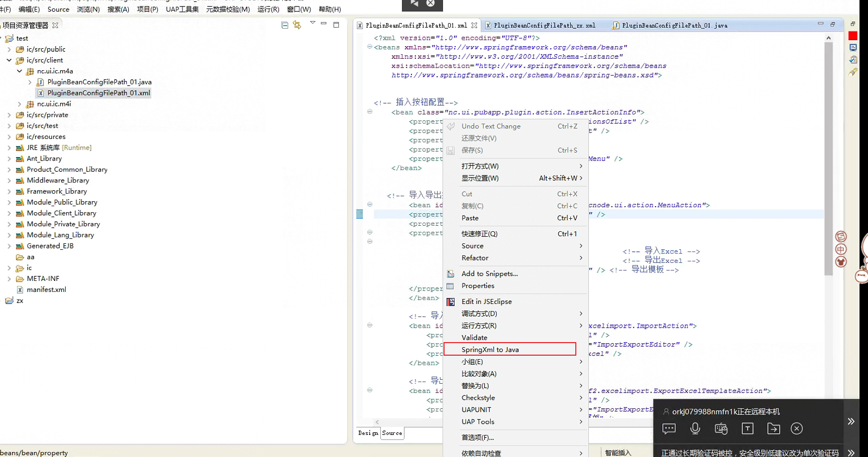Screen dimensions: 868x457
Task: Switch to the Source editor tab
Action: click(392, 433)
